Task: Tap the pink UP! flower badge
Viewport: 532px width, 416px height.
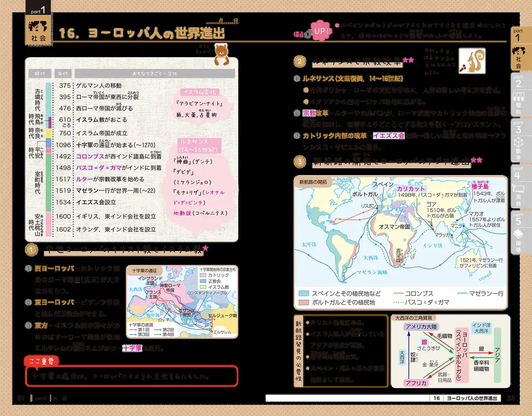Action: click(x=321, y=31)
